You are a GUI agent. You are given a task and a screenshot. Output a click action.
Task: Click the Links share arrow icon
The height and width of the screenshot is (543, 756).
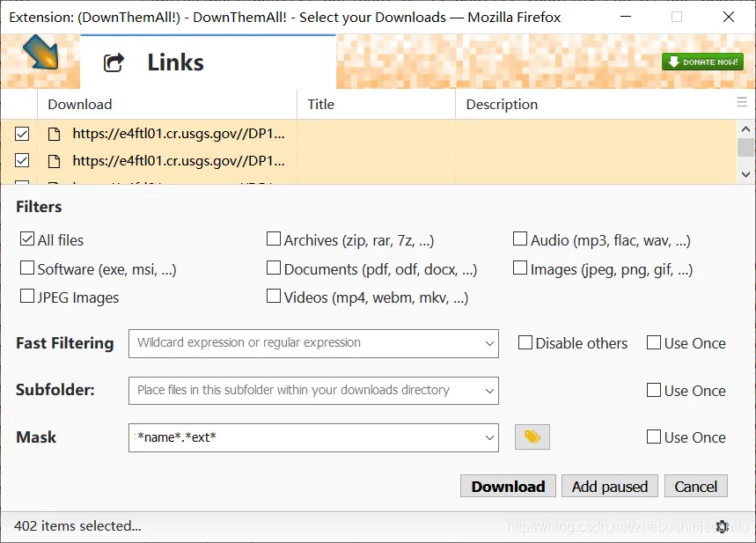(x=114, y=62)
